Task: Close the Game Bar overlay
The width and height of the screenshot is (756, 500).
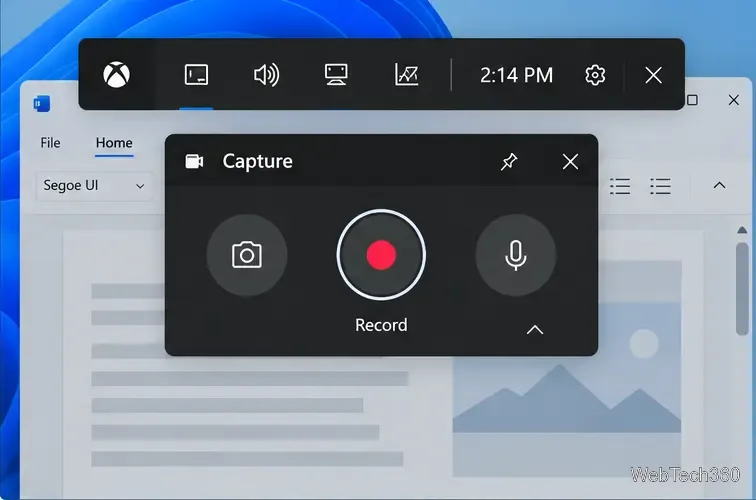Action: pos(653,75)
